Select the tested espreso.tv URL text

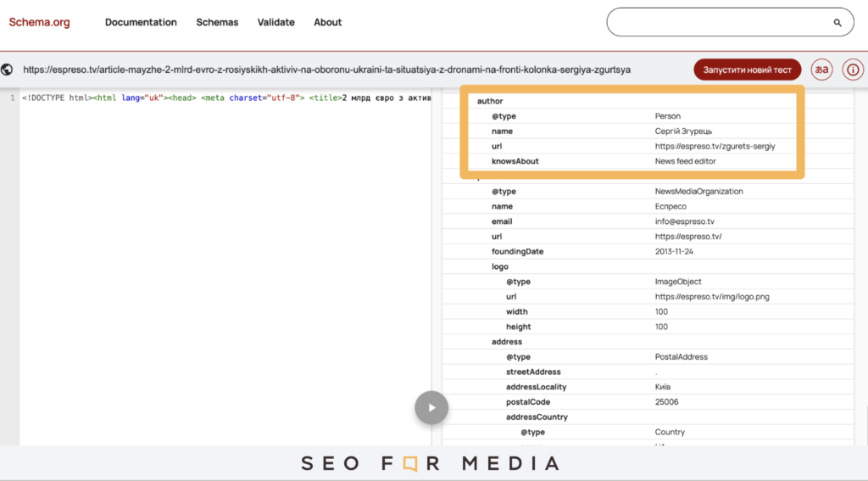tap(326, 70)
